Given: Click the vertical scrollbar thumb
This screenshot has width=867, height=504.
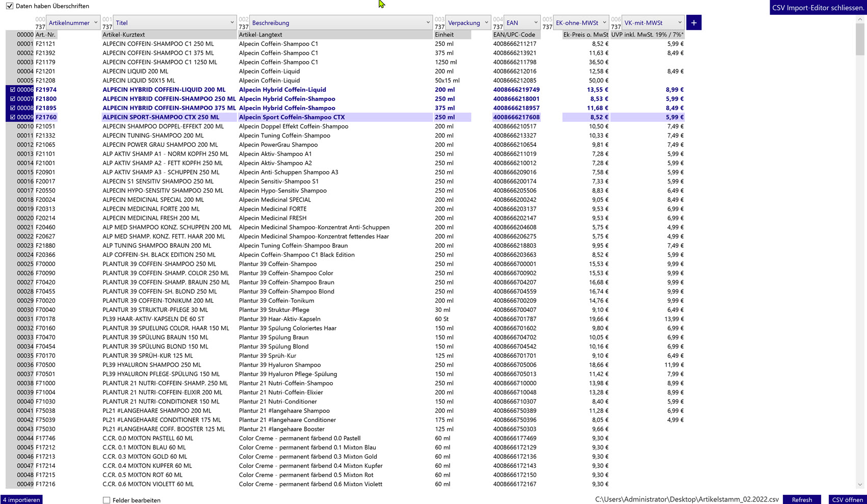Looking at the screenshot, I should (860, 39).
